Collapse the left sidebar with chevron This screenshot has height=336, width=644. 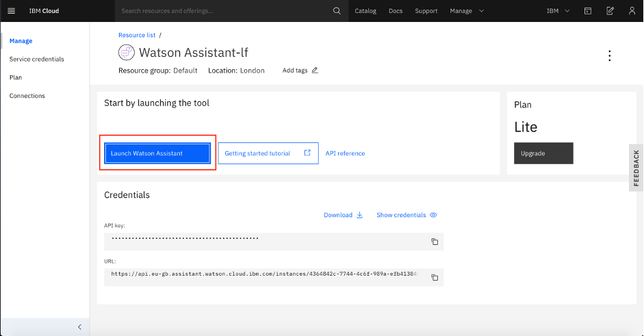point(79,327)
